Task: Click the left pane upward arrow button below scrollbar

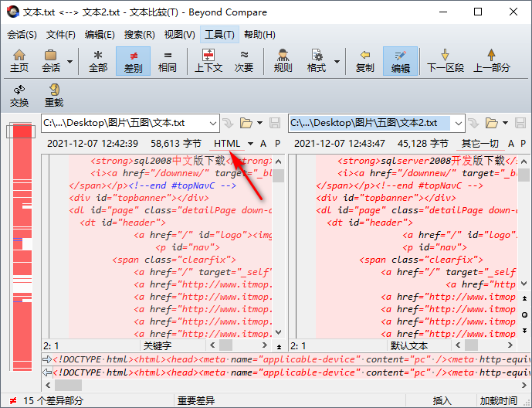Action: point(279,346)
